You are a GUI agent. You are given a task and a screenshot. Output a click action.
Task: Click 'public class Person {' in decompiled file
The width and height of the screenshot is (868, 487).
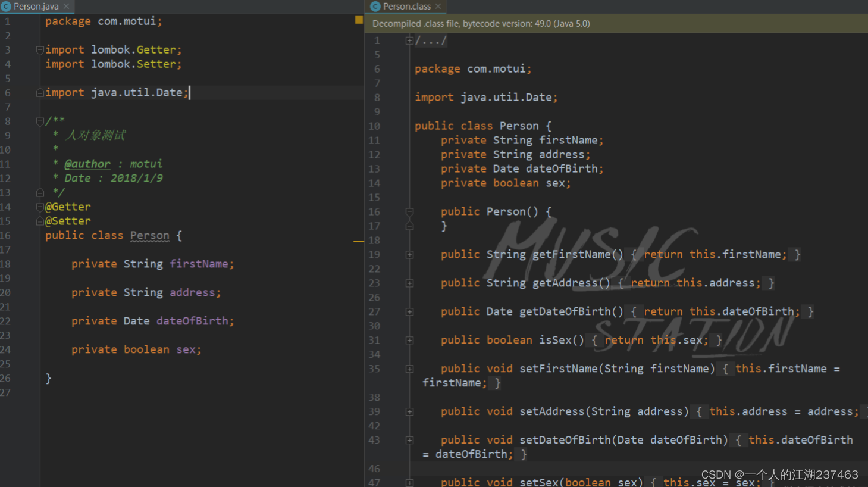(x=483, y=126)
